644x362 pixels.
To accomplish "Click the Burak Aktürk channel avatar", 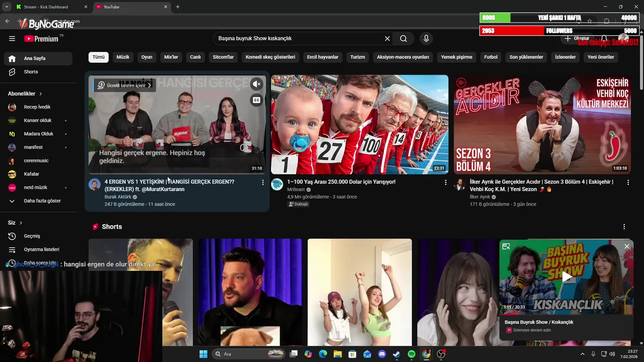I will [95, 185].
